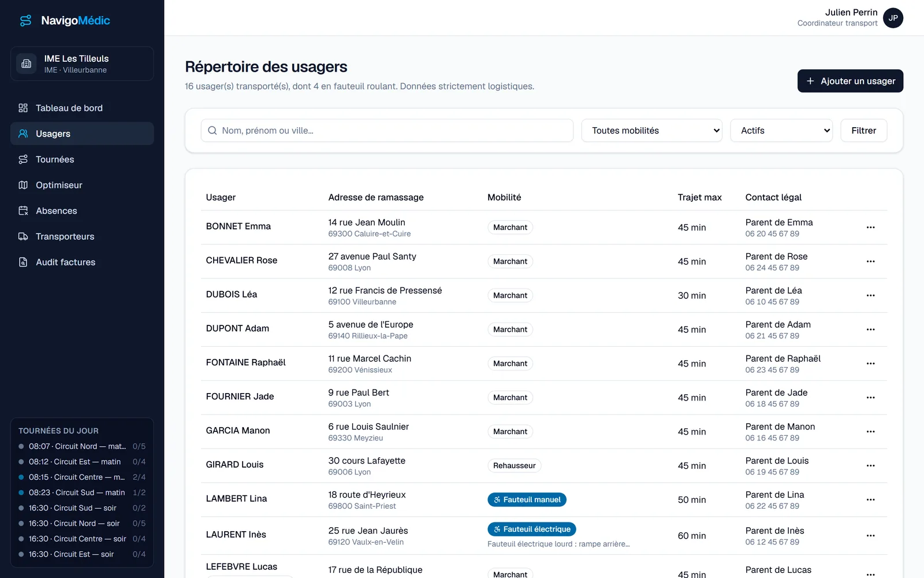Viewport: 924px width, 578px height.
Task: Click address 11 rue Marcel Cachin
Action: pos(370,358)
